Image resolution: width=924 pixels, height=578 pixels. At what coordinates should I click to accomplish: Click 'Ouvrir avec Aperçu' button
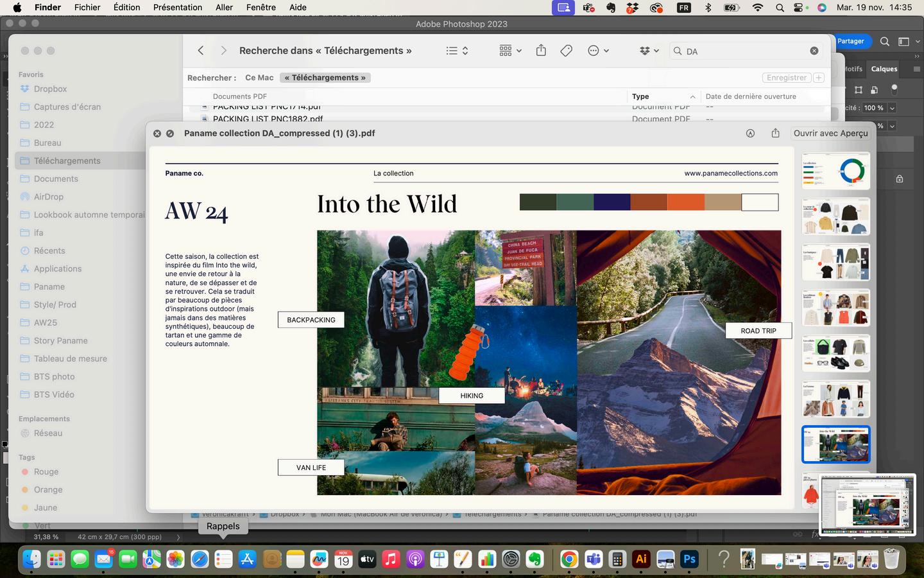[830, 134]
